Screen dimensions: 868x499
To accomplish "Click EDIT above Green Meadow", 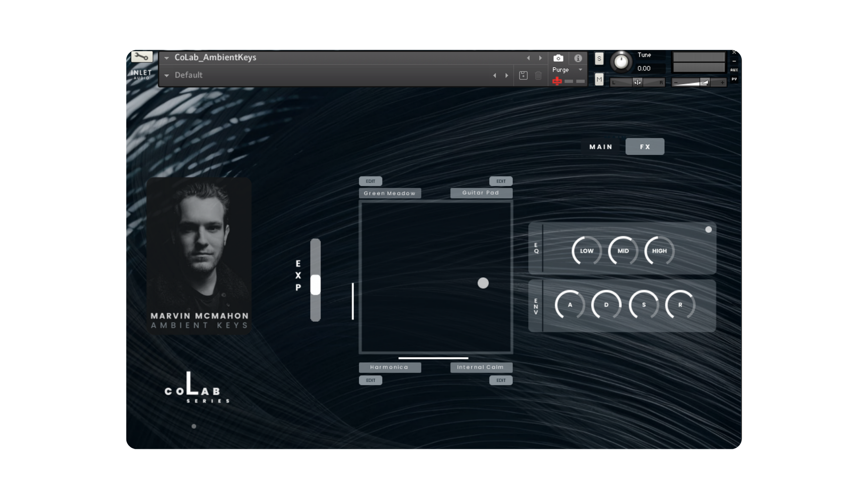I will click(x=370, y=181).
